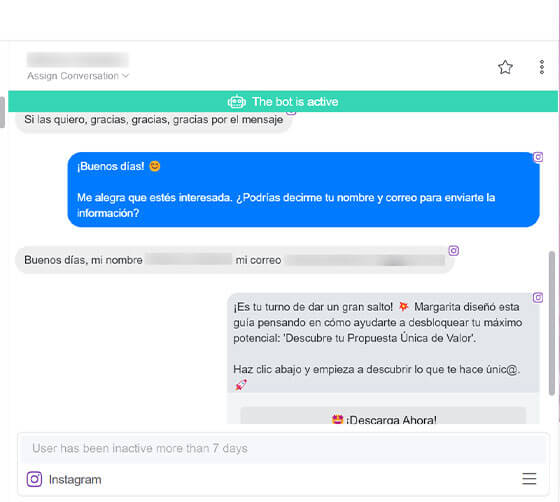Click the left-side list scrollbar handle
Viewport: 560px width, 502px height.
coord(2,112)
